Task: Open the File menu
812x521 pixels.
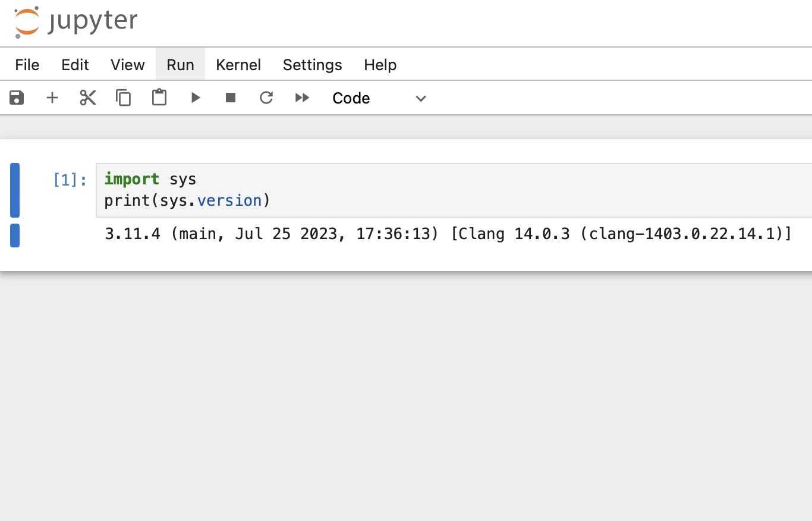Action: coord(27,65)
